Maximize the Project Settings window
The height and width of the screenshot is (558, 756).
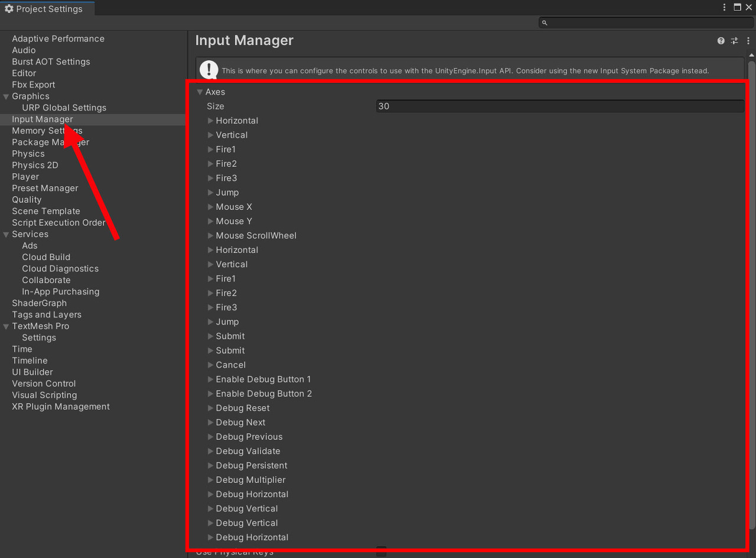tap(737, 8)
